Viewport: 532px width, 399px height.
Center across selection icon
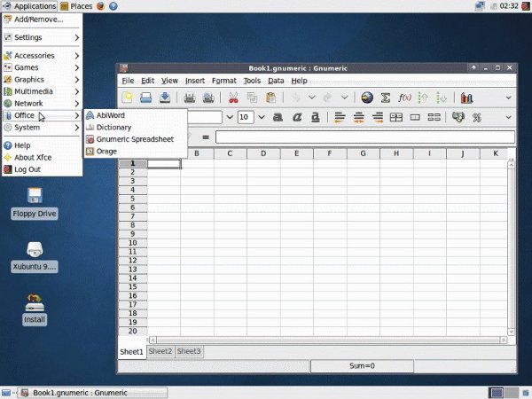click(396, 117)
